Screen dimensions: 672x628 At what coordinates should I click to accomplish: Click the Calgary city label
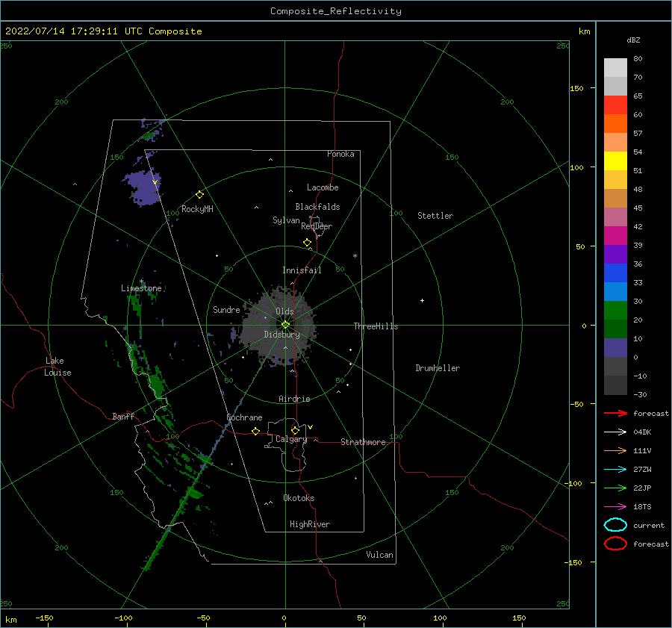click(x=291, y=439)
